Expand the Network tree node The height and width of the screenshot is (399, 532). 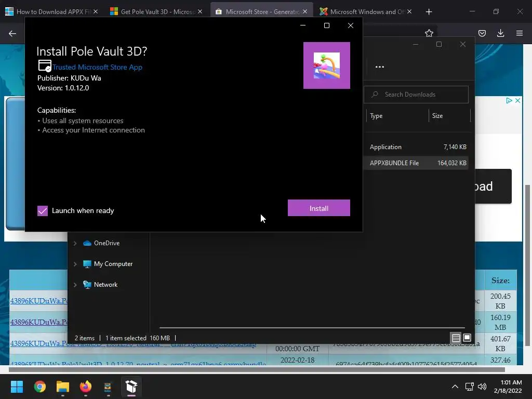(75, 285)
